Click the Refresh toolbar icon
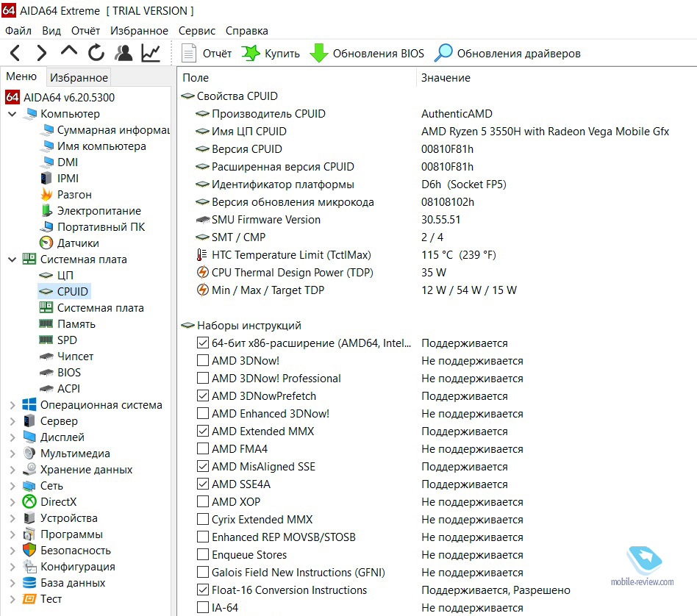The width and height of the screenshot is (697, 616). point(96,53)
